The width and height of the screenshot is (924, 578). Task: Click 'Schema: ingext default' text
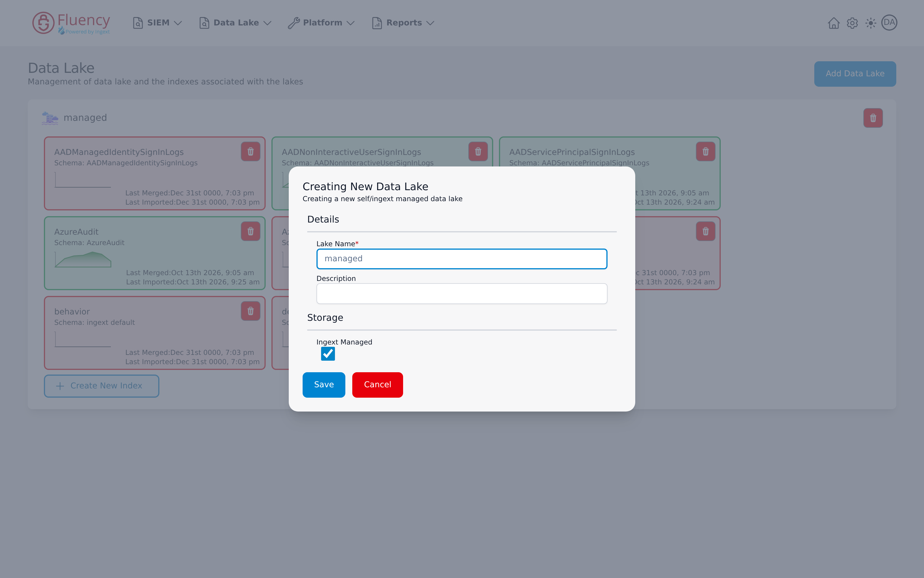94,322
